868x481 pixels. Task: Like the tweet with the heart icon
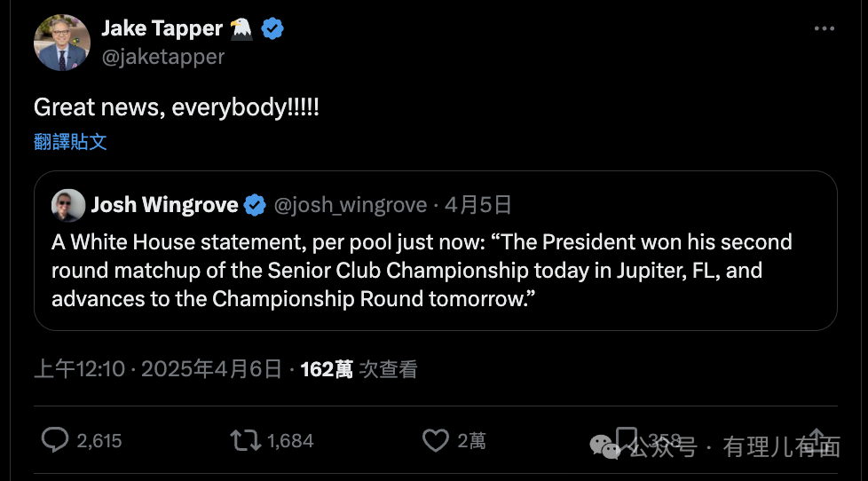(x=435, y=439)
